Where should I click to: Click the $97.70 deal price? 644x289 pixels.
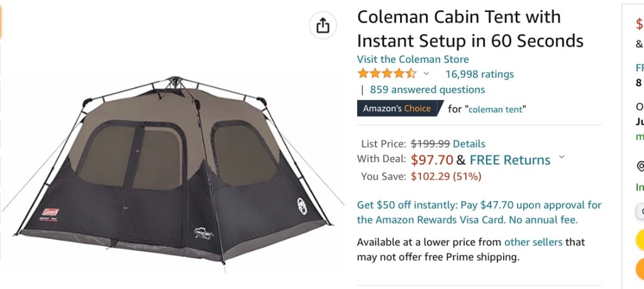point(432,160)
